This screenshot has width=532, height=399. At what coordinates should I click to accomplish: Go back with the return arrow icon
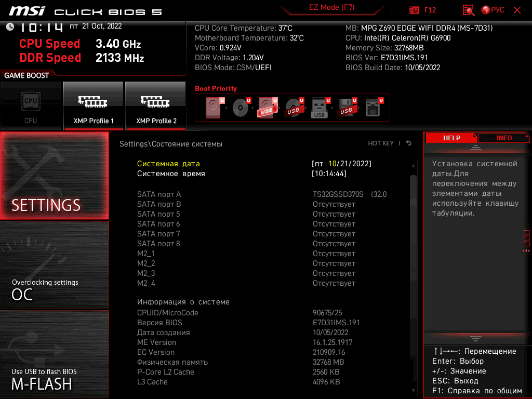tap(409, 143)
